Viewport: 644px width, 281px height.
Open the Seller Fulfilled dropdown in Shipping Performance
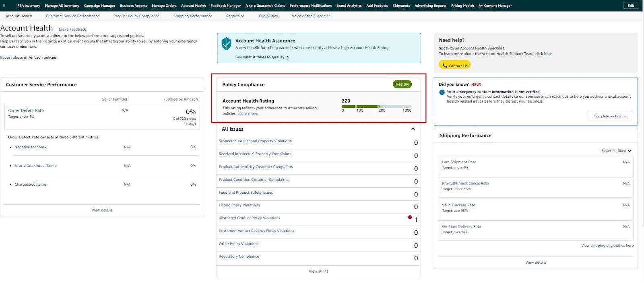(x=616, y=151)
